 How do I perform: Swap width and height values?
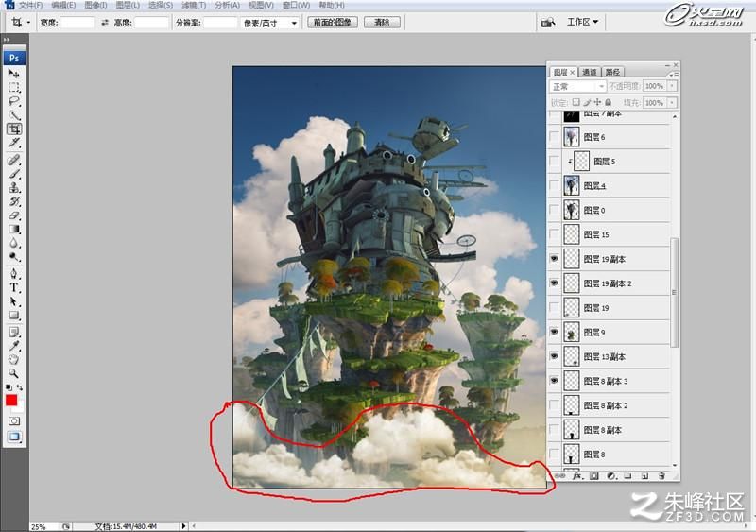[105, 22]
